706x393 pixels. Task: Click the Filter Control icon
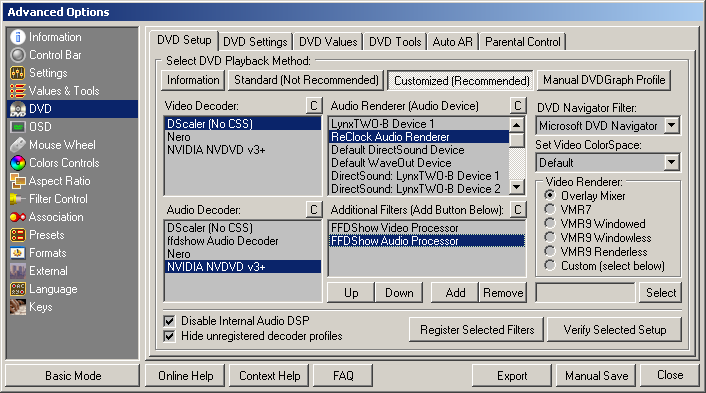pyautogui.click(x=18, y=199)
